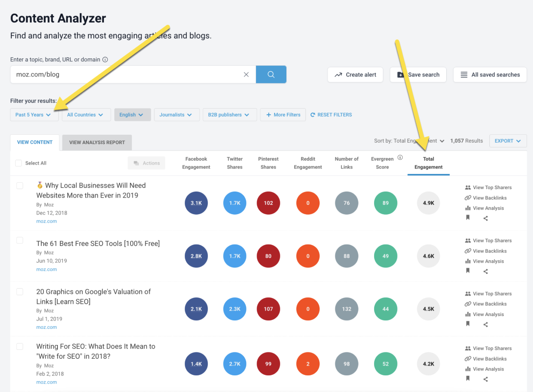The height and width of the screenshot is (392, 533).
Task: Sort by the Number of Links column header
Action: (x=346, y=163)
